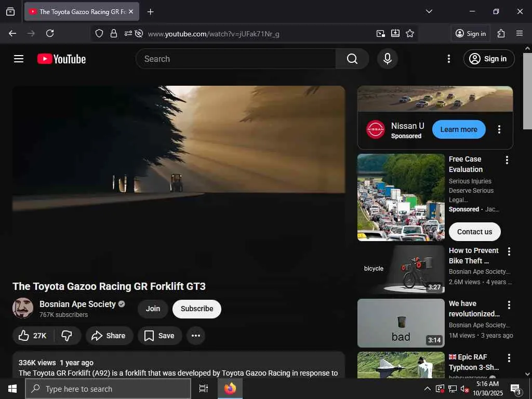Open YouTube settings three-dot menu
This screenshot has width=532, height=399.
coord(448,59)
